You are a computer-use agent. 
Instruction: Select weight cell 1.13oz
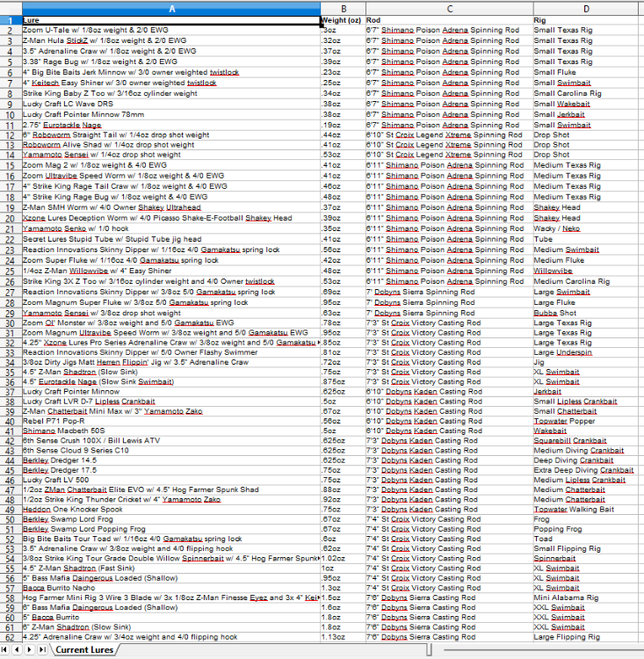343,637
